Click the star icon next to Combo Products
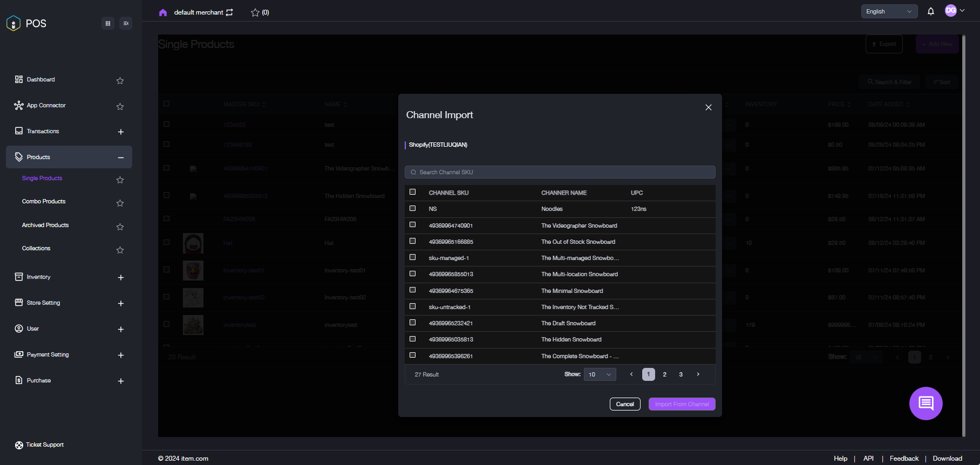The width and height of the screenshot is (980, 465). pos(120,203)
